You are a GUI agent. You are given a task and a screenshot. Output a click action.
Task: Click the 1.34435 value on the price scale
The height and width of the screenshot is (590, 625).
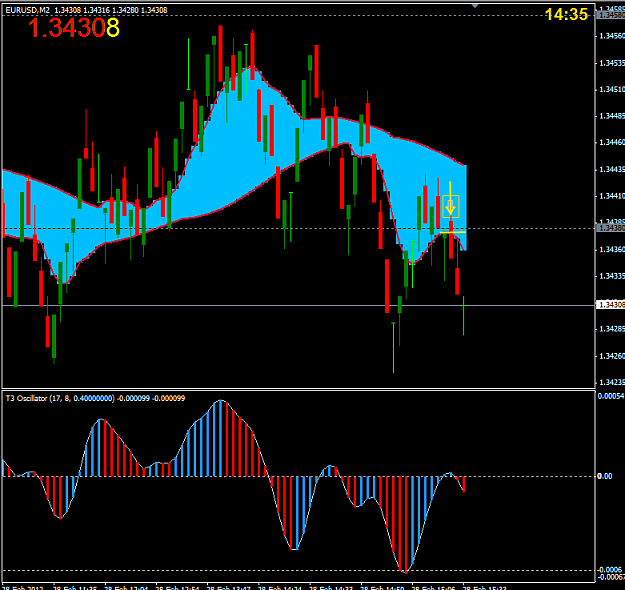[x=612, y=169]
